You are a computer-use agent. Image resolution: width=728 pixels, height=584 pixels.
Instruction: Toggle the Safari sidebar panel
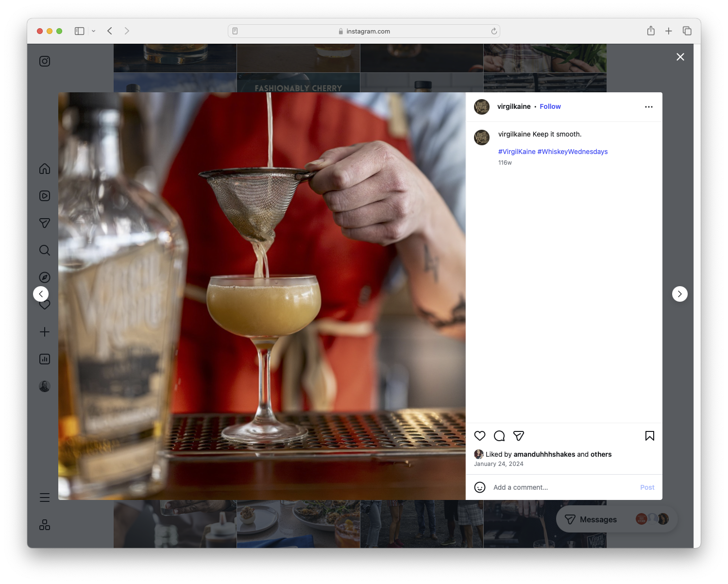tap(78, 31)
